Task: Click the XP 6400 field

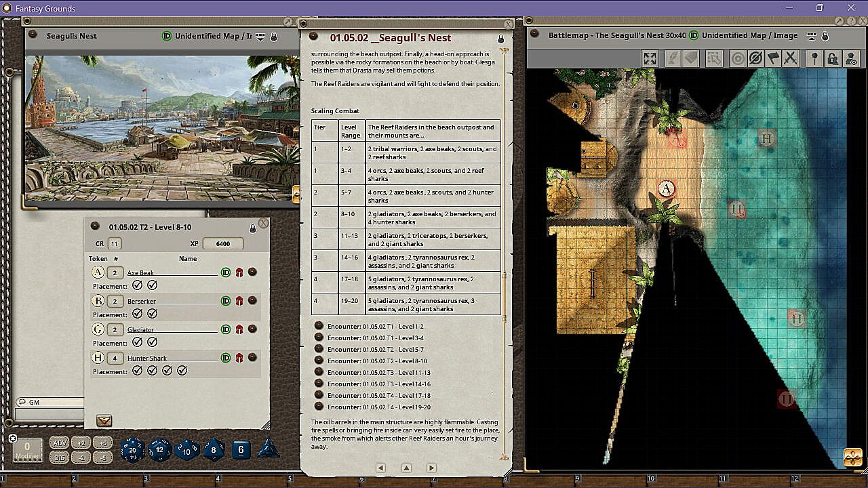Action: coord(222,244)
